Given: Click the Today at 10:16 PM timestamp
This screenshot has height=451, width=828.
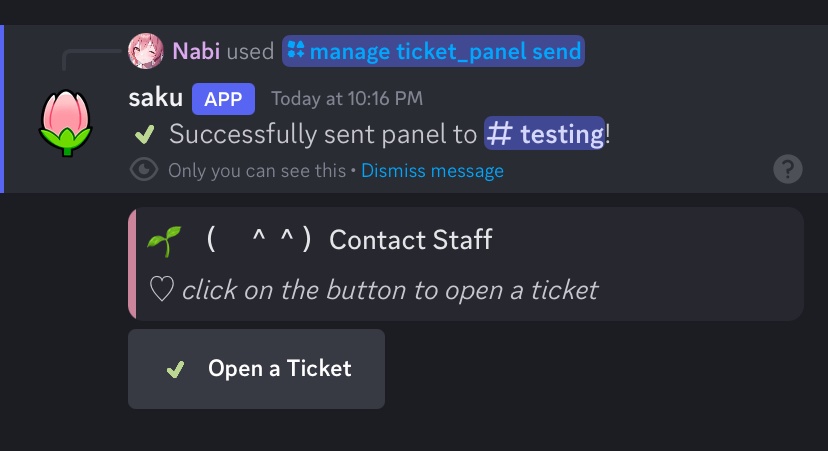Looking at the screenshot, I should pos(346,99).
